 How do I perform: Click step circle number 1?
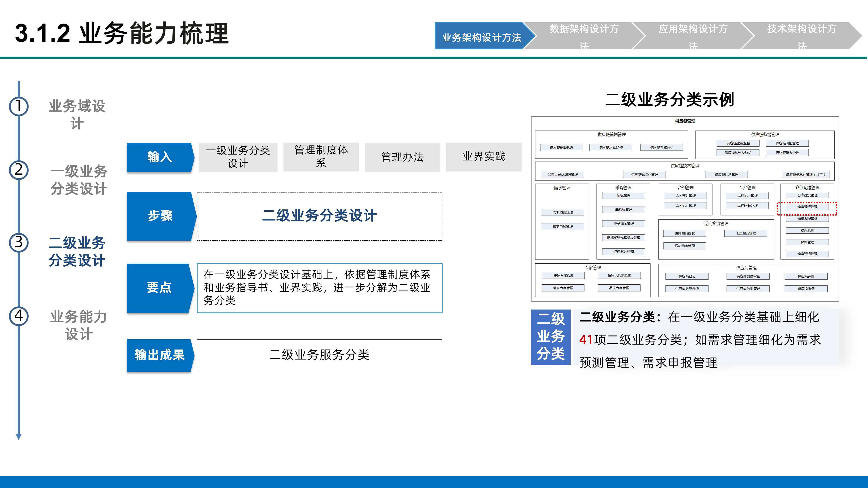coord(19,106)
